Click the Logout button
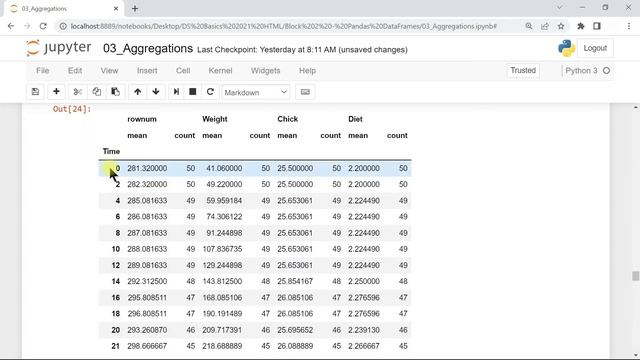The image size is (640, 360). coord(595,48)
